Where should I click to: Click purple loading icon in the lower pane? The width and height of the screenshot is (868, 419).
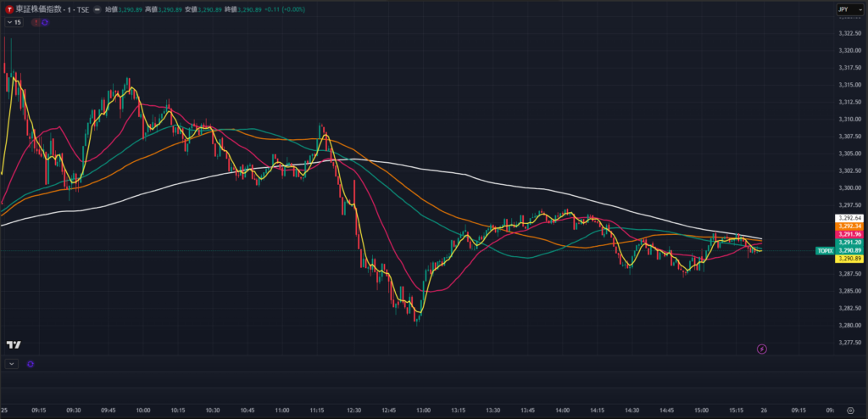pos(31,363)
